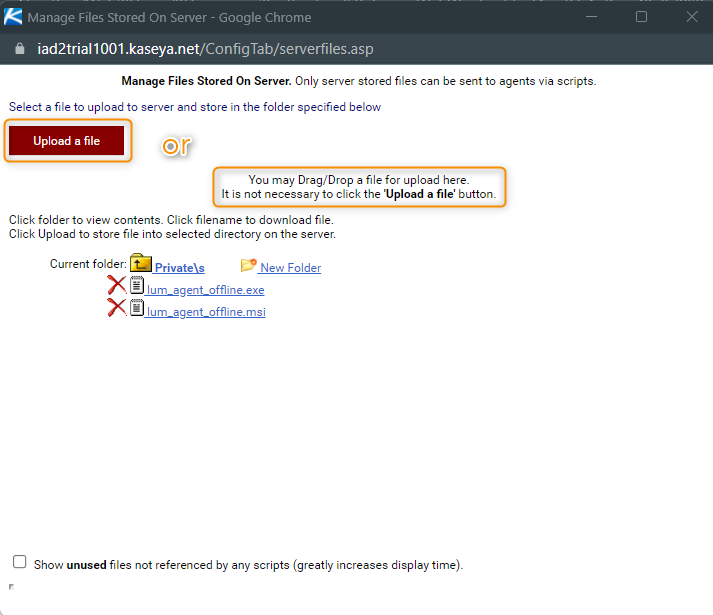Download lum_agent_offline.msi via its filename
This screenshot has width=713, height=615.
205,312
